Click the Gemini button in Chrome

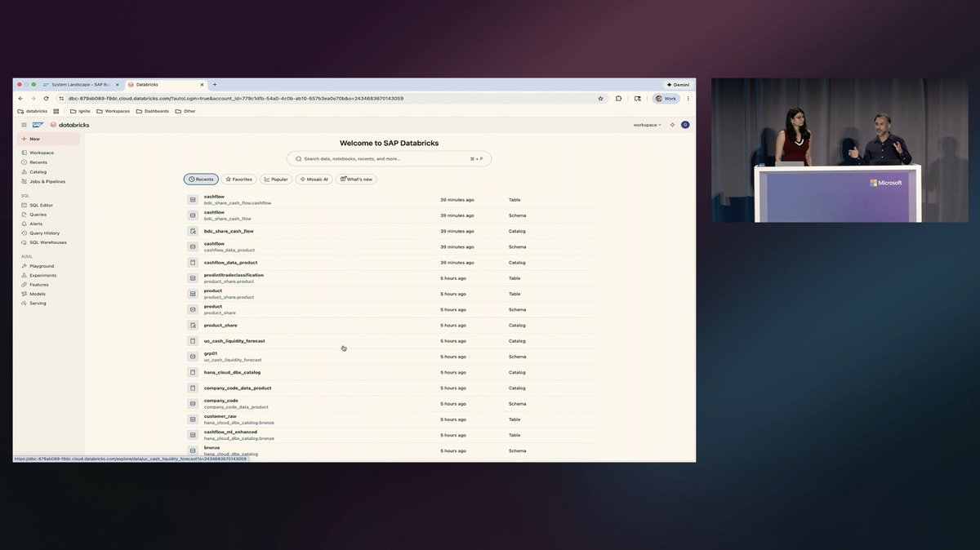click(x=679, y=84)
